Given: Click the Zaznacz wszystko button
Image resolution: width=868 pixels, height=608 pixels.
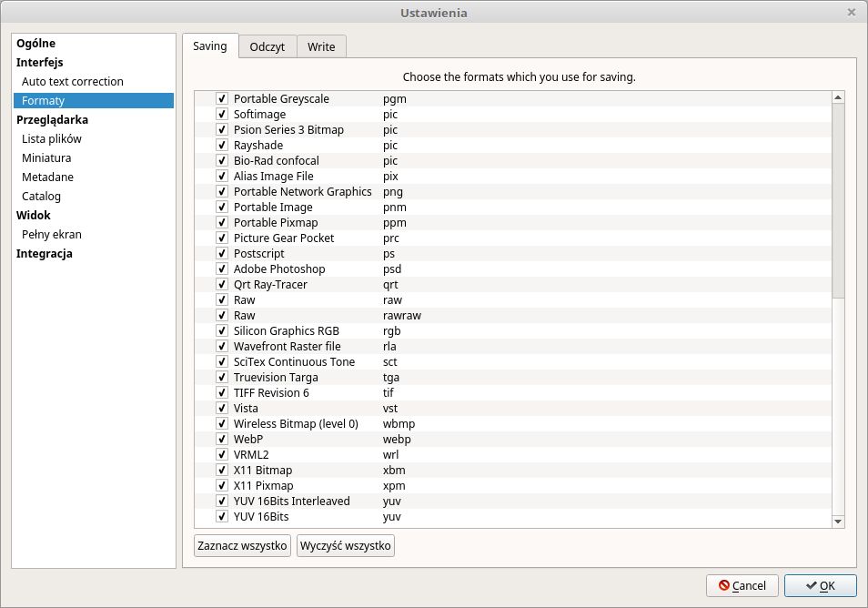Looking at the screenshot, I should coord(242,546).
